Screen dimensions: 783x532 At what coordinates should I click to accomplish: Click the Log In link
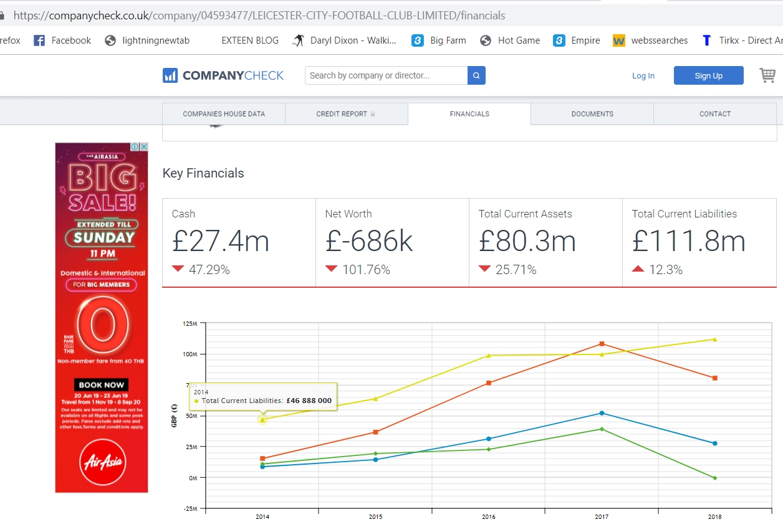point(643,75)
